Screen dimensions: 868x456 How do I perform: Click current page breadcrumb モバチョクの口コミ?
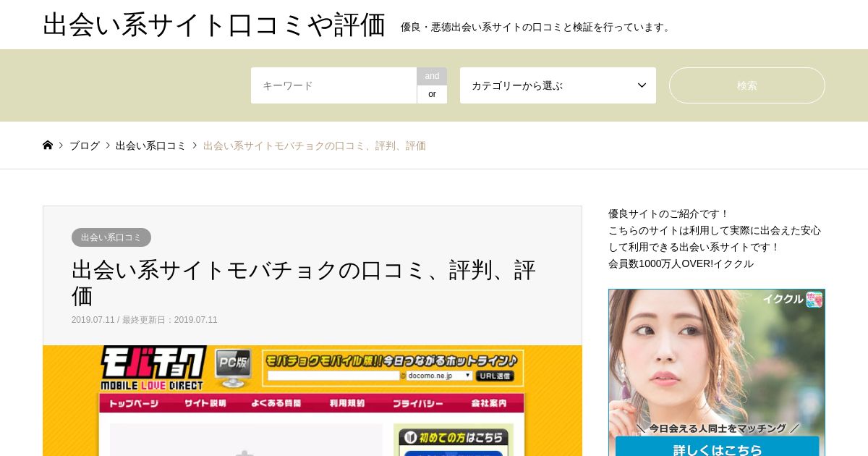tap(315, 145)
